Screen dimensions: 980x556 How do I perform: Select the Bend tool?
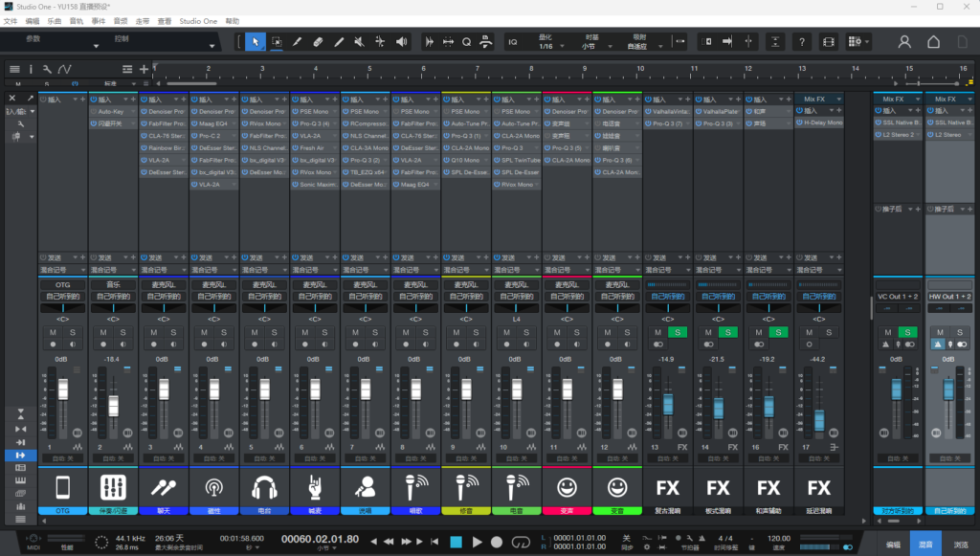(x=380, y=42)
